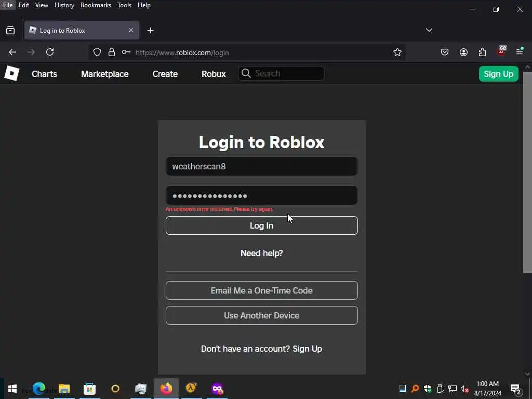
Task: Open the Create page
Action: coord(165,74)
